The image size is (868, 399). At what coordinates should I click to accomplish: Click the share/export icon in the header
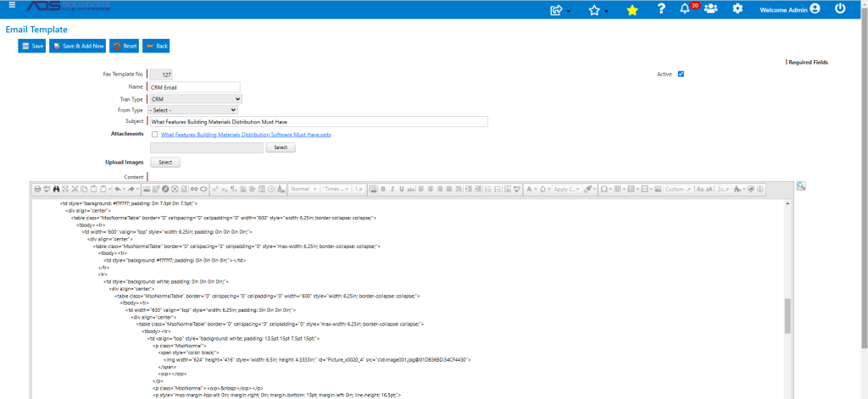(557, 9)
